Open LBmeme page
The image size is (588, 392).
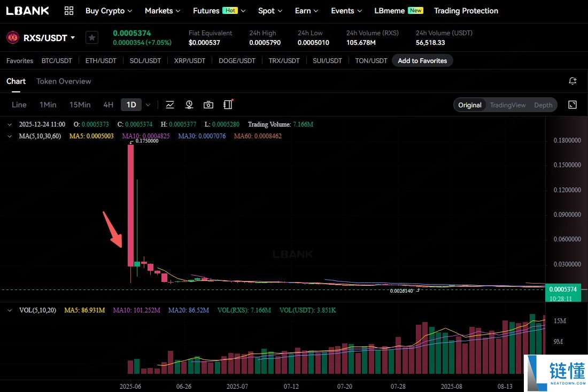click(x=399, y=11)
